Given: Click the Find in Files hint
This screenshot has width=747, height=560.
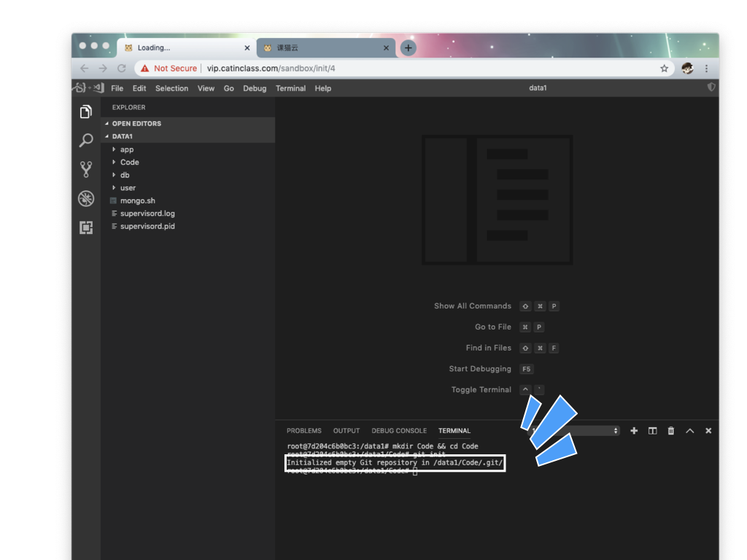Looking at the screenshot, I should click(488, 348).
